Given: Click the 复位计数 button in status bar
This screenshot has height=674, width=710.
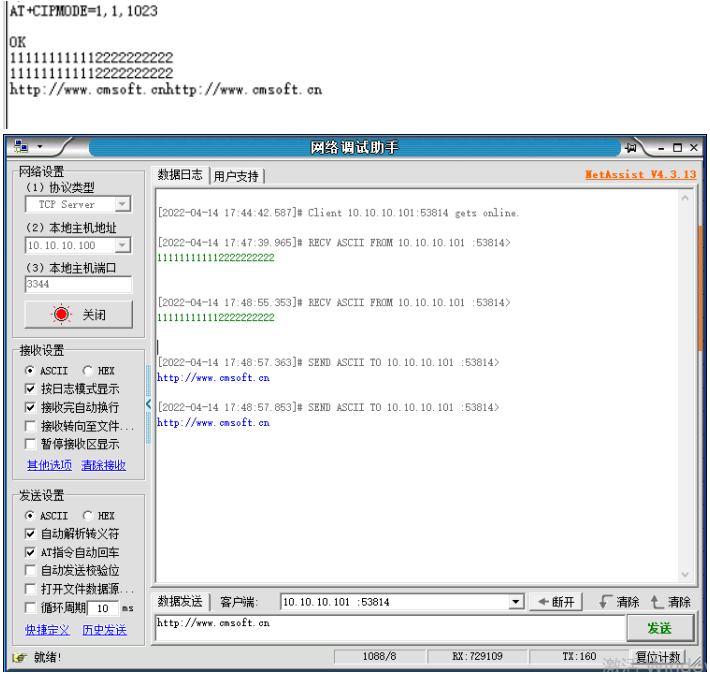Looking at the screenshot, I should click(658, 657).
